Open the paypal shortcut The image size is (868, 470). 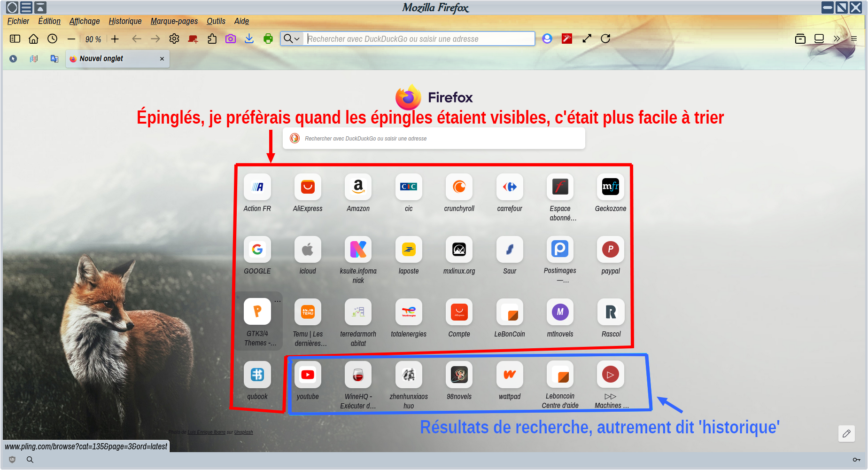(611, 250)
